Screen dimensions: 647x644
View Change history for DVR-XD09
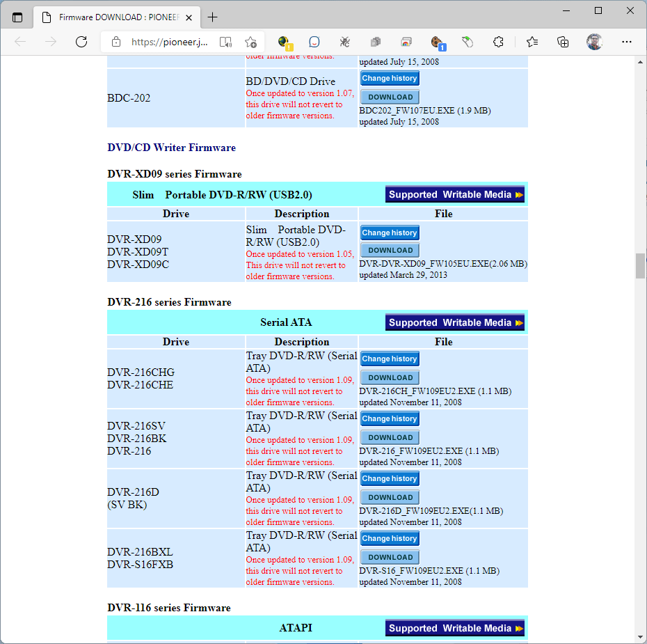[390, 233]
